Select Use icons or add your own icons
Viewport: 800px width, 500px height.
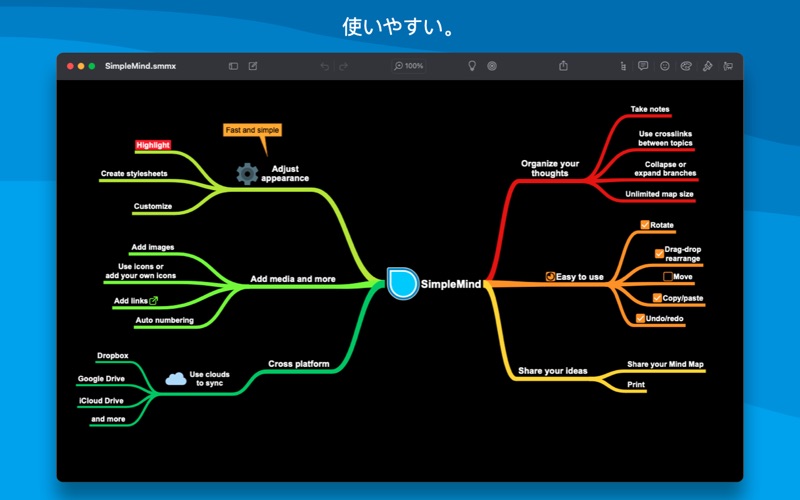point(140,271)
